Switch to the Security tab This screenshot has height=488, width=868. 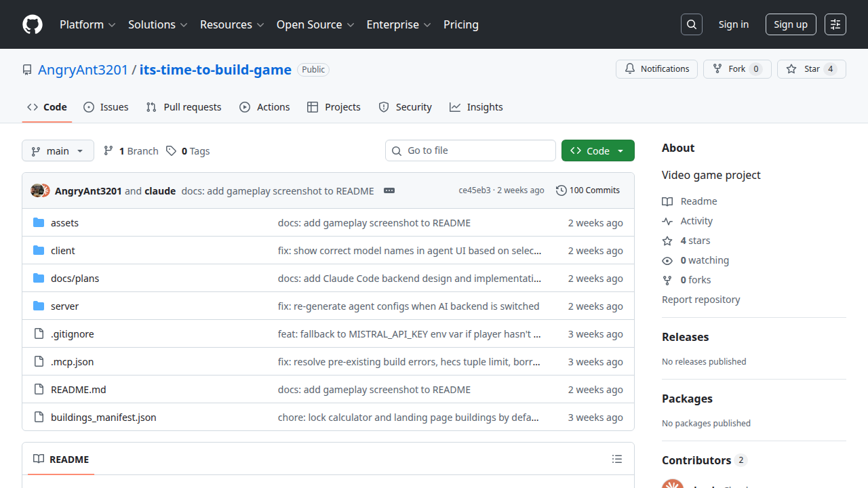point(405,107)
